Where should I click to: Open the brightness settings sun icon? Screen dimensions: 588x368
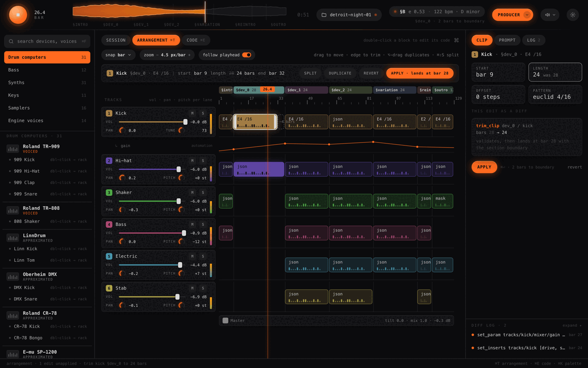tap(573, 15)
